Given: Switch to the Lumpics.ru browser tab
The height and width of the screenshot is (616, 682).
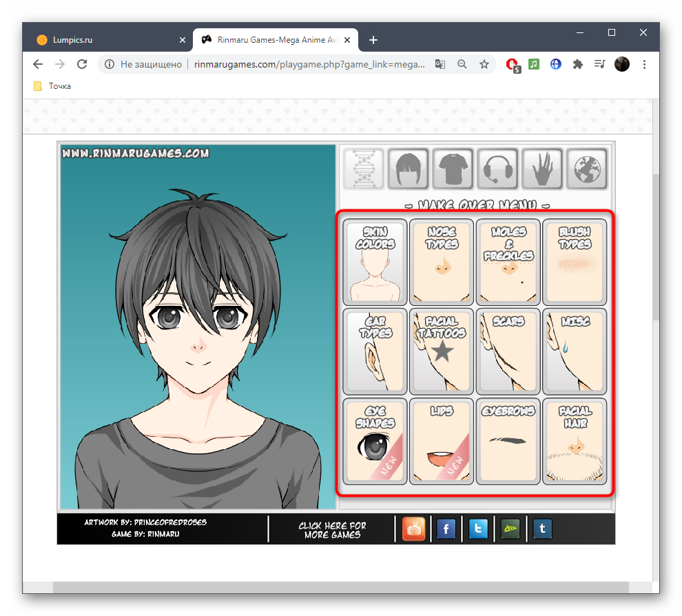Looking at the screenshot, I should (x=103, y=40).
